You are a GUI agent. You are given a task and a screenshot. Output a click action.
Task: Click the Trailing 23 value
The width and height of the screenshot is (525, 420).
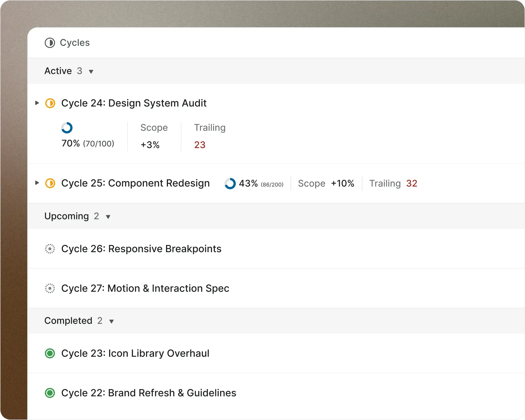pos(200,145)
